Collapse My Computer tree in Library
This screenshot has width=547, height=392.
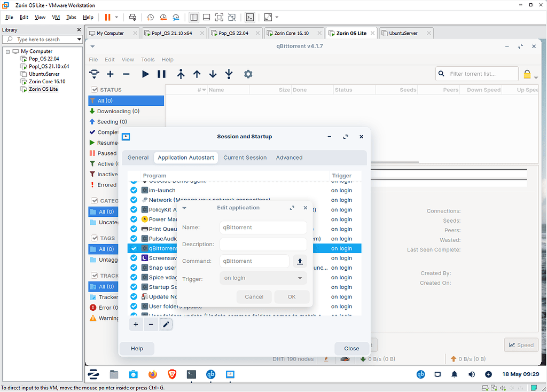[x=7, y=52]
